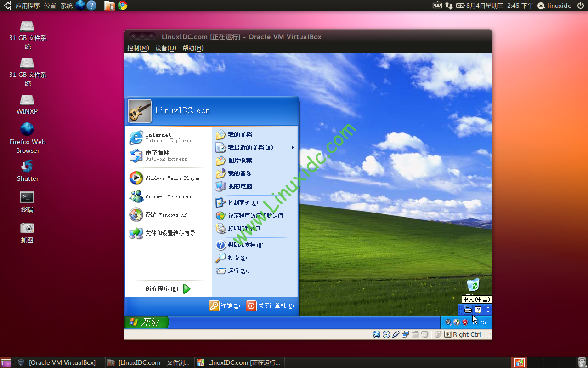Click the show desktop button in bottom panel
The height and width of the screenshot is (368, 588).
(x=6, y=362)
